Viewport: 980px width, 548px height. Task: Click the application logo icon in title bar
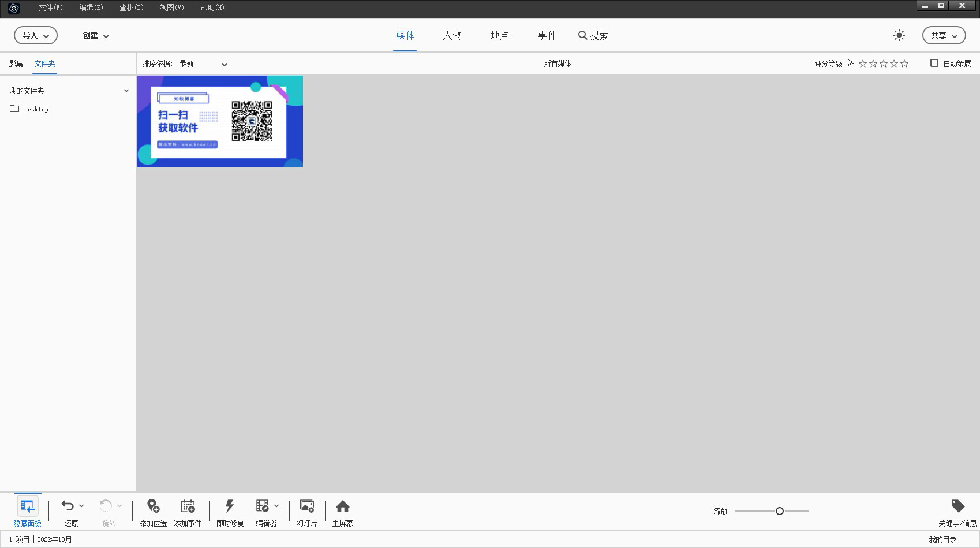(14, 9)
